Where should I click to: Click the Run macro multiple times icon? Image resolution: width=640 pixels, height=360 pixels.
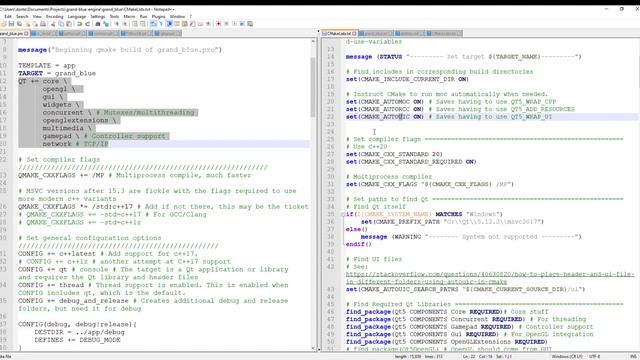click(242, 24)
